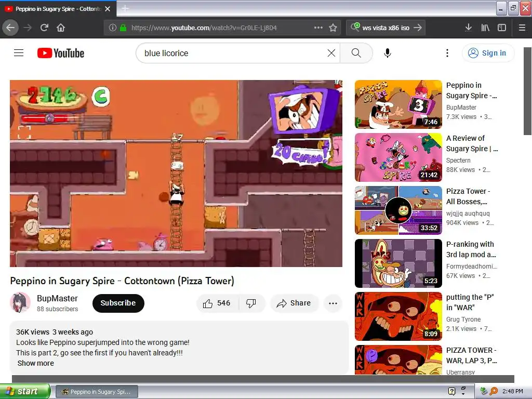Open BupMaster channel avatar
532x399 pixels.
(20, 303)
